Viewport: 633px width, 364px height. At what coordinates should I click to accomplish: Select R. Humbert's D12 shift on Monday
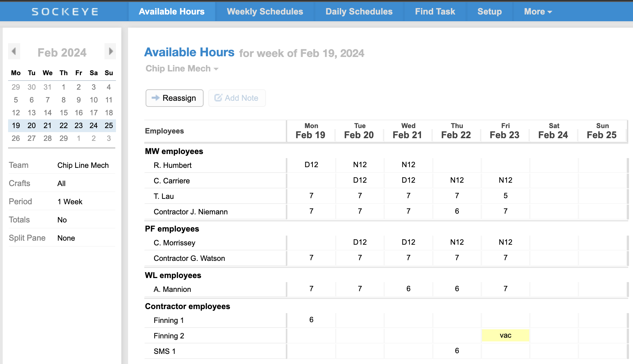(311, 165)
